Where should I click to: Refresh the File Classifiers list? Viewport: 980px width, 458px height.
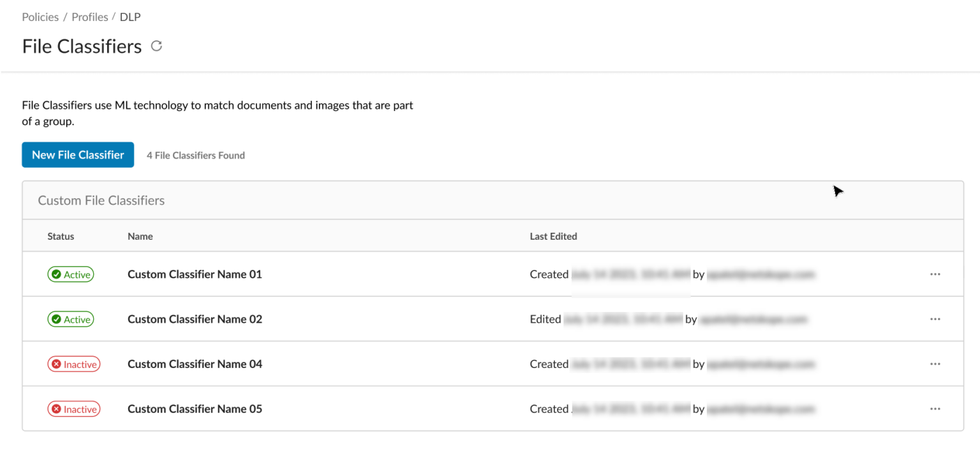coord(156,46)
